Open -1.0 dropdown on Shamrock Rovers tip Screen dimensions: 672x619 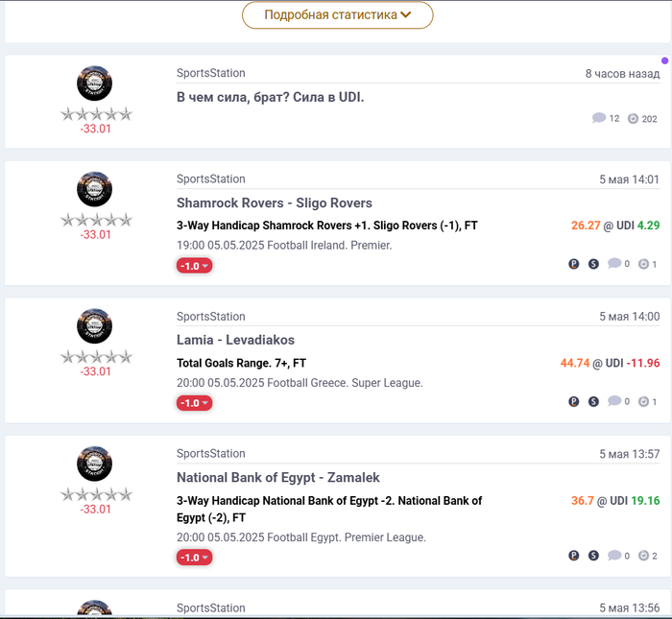pos(194,266)
